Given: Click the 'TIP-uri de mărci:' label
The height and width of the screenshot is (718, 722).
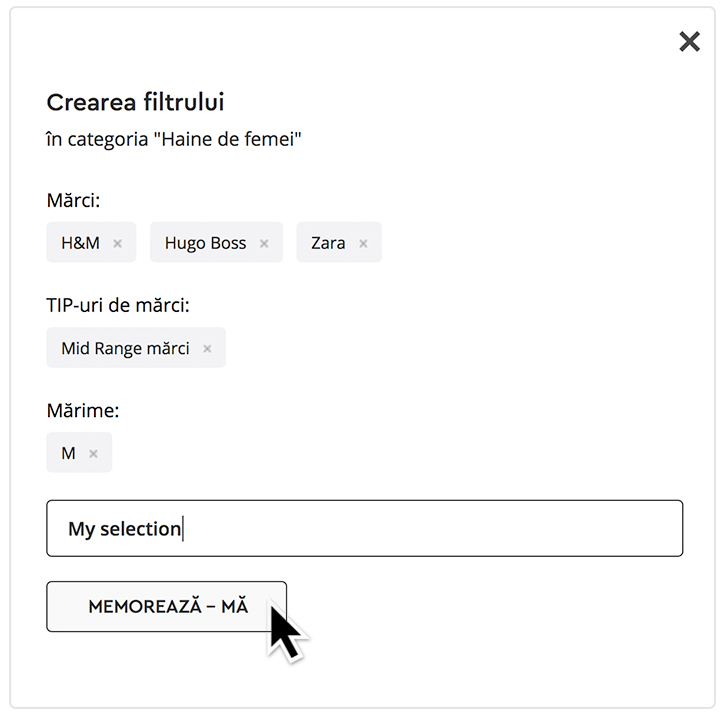Looking at the screenshot, I should tap(118, 305).
